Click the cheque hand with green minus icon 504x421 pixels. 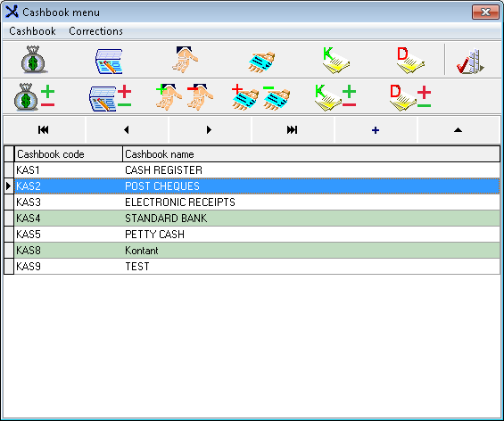pyautogui.click(x=277, y=98)
